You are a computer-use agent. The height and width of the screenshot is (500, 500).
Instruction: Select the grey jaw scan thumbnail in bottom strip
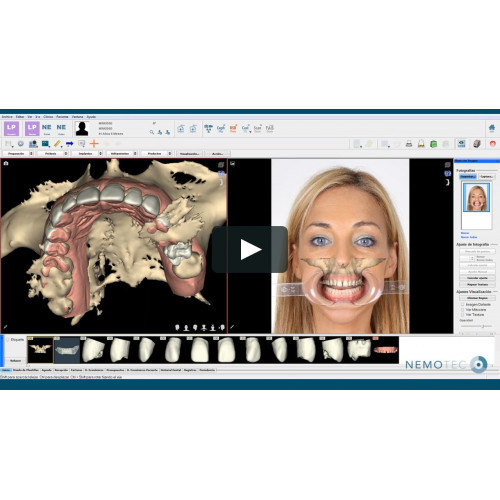(67, 350)
